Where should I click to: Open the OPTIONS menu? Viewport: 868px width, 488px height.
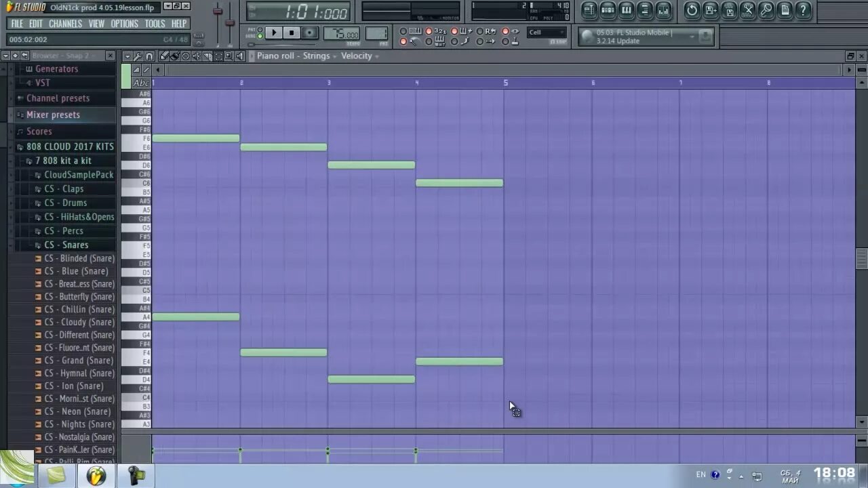point(124,24)
